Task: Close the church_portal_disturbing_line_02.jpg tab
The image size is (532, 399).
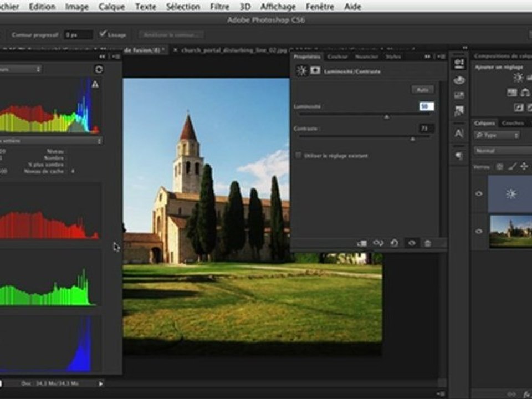Action: click(176, 50)
